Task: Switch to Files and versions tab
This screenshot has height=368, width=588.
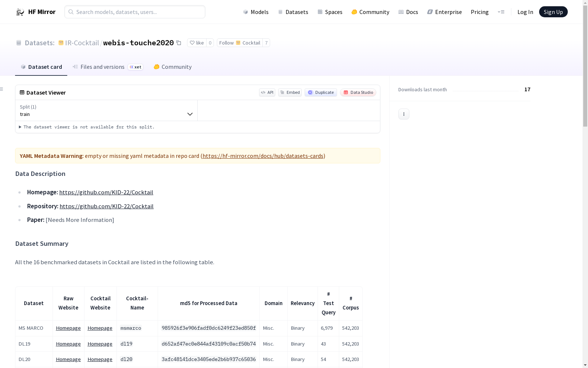Action: (108, 67)
